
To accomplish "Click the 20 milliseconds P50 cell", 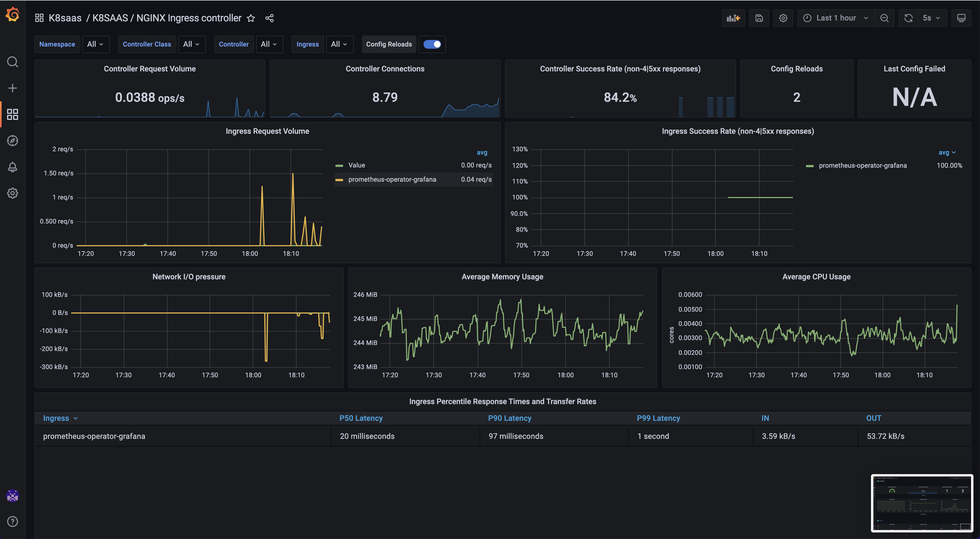I will [367, 436].
